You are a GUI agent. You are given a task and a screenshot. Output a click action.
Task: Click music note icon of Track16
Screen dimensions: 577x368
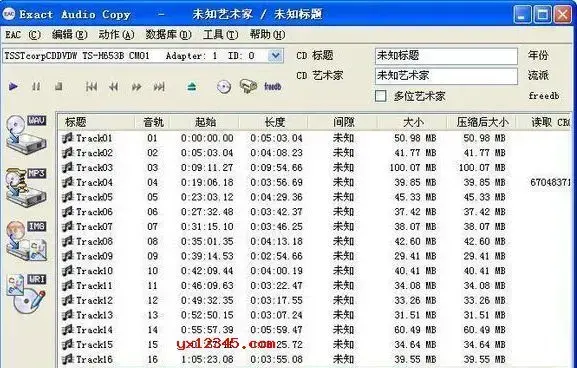coord(68,359)
